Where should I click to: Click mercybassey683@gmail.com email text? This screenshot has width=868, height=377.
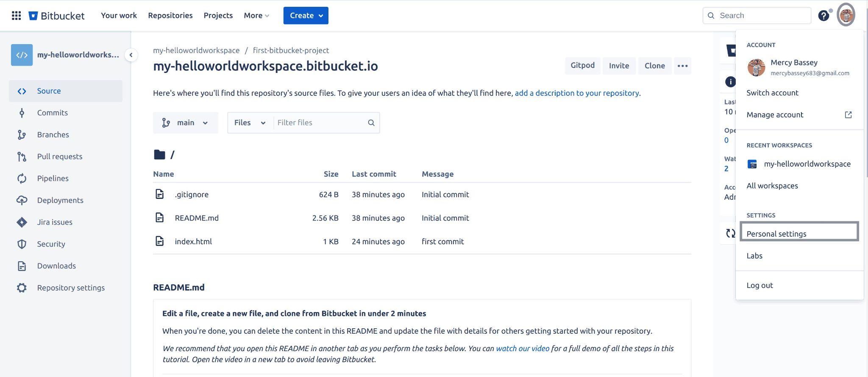point(810,73)
